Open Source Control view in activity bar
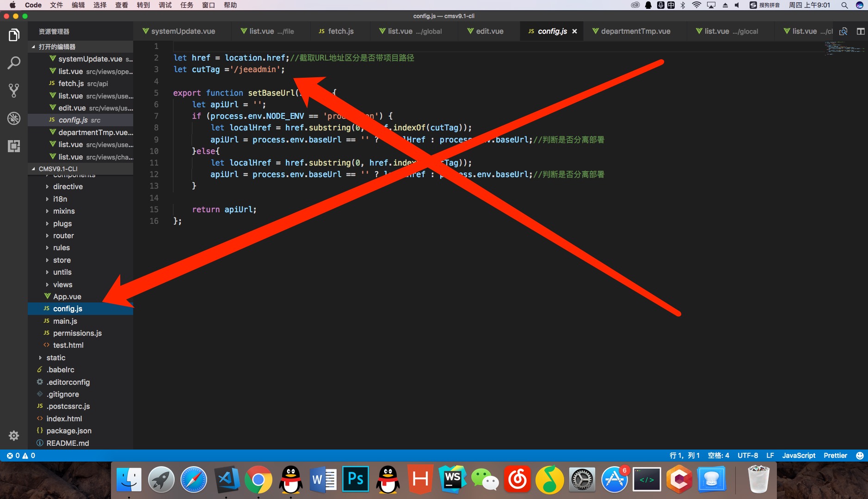The width and height of the screenshot is (868, 499). pos(14,91)
